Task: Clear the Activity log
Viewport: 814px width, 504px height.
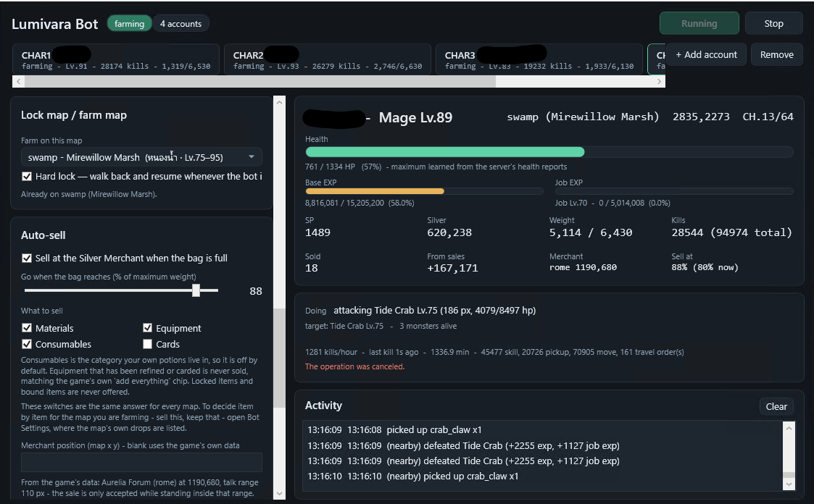Action: 776,406
